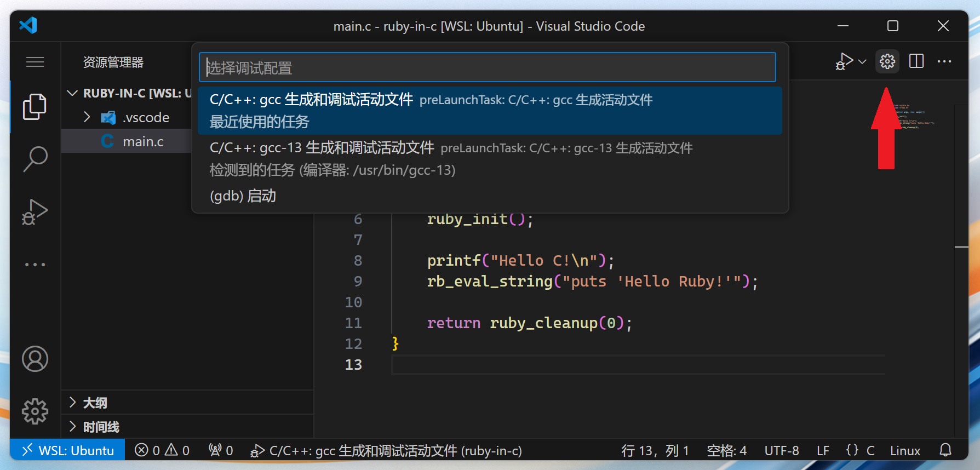Show additional views ellipsis in activity bar

(x=35, y=265)
